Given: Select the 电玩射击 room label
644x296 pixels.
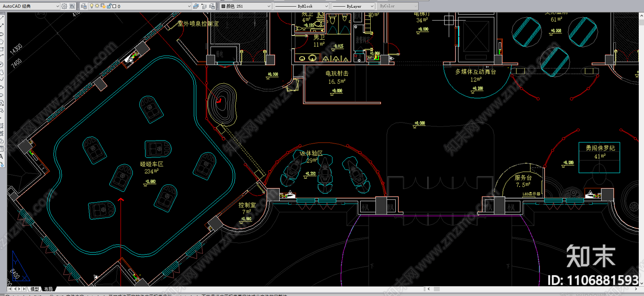Looking at the screenshot, I should (337, 73).
